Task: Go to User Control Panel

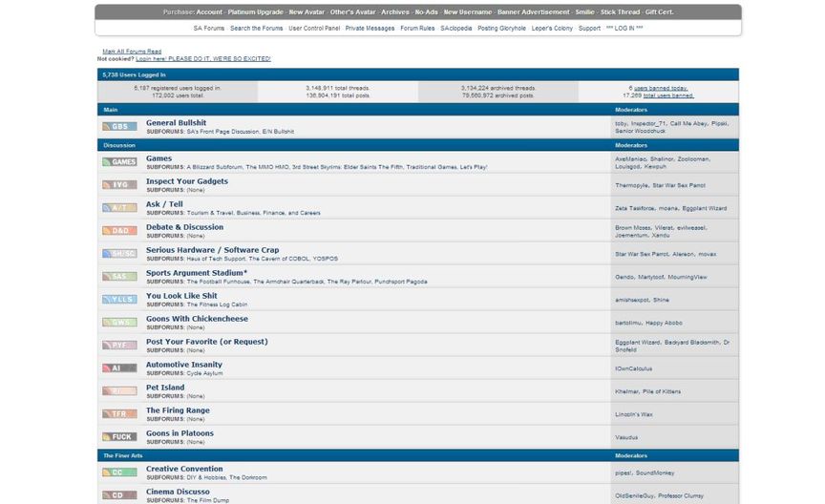Action: click(314, 29)
